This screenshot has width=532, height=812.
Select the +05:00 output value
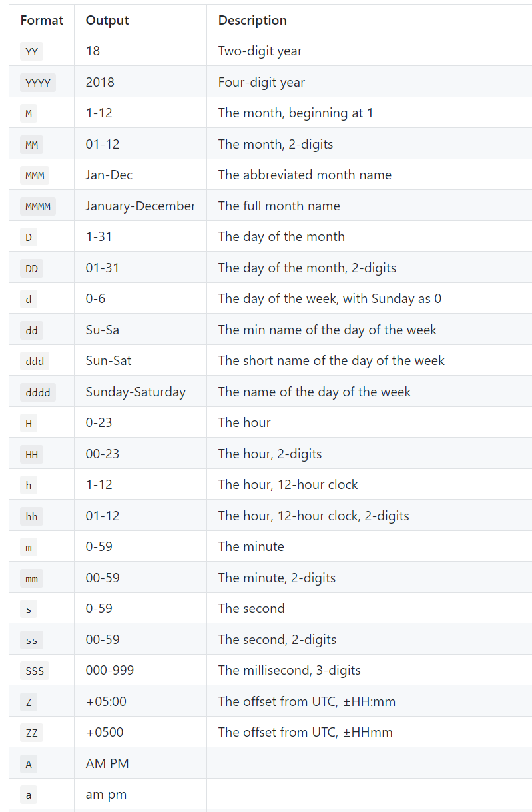click(106, 701)
